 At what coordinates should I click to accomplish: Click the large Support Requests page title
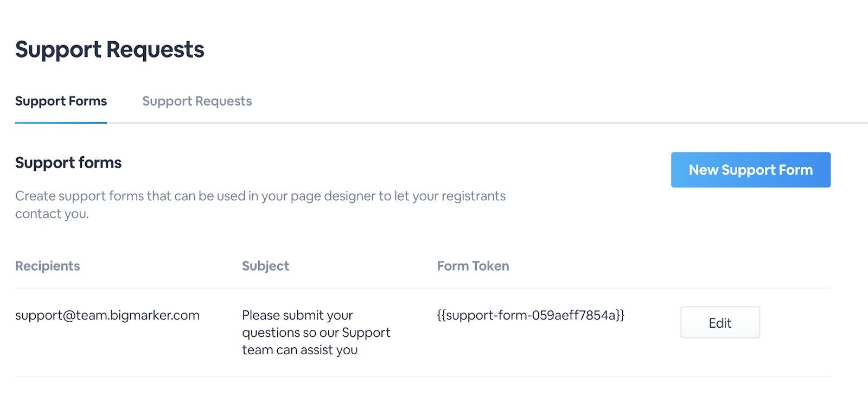pos(110,50)
